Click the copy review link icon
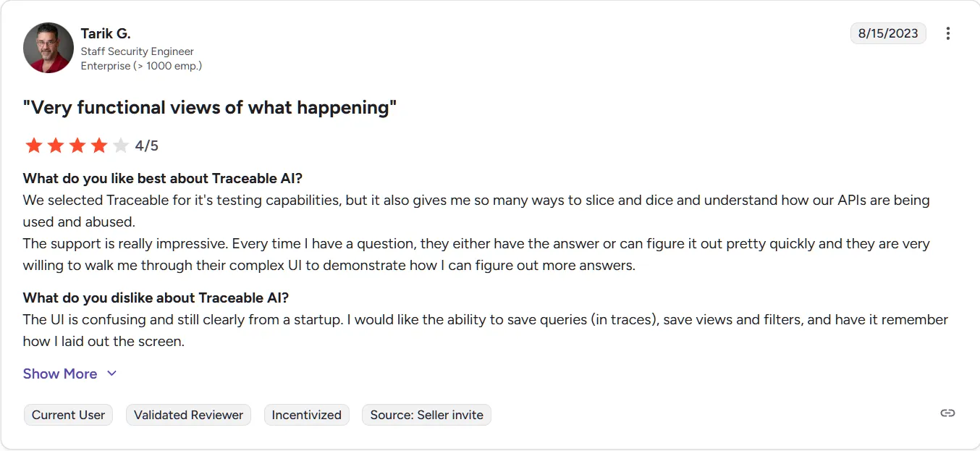This screenshot has height=451, width=980. click(x=947, y=413)
